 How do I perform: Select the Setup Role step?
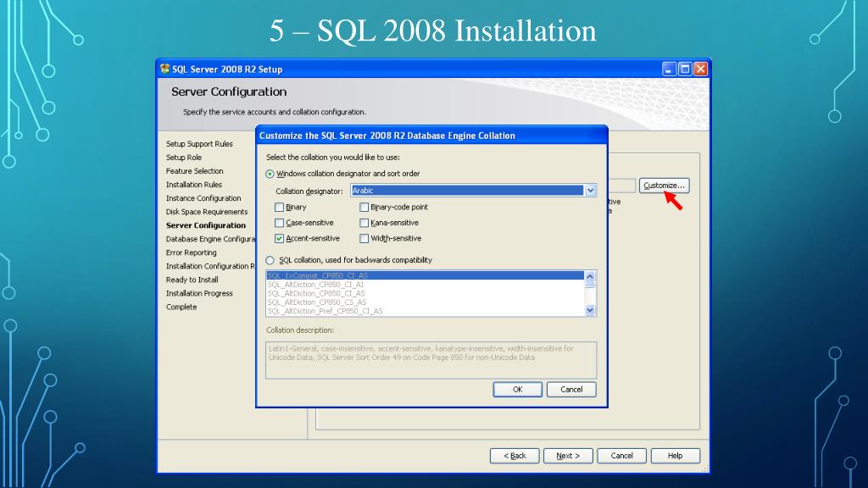(184, 158)
